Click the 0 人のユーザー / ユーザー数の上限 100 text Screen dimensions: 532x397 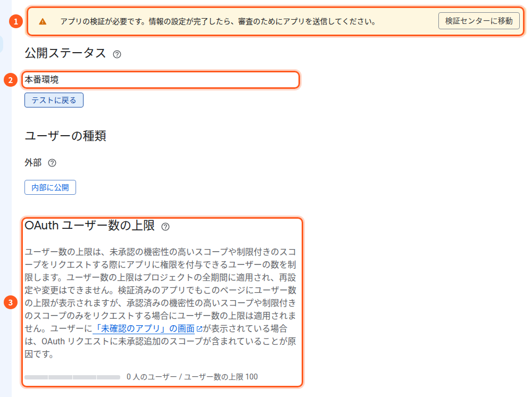(x=192, y=377)
